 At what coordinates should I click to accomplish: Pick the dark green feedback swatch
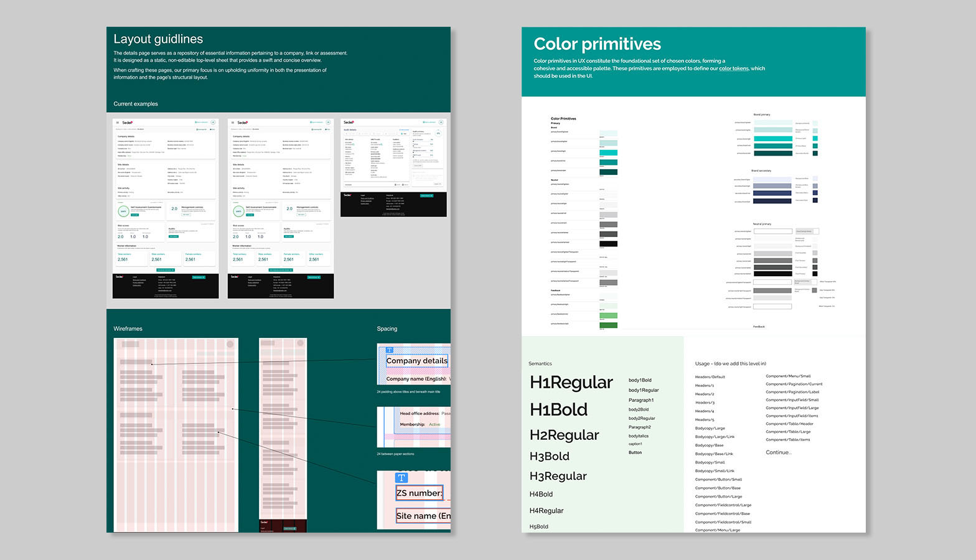(x=608, y=325)
